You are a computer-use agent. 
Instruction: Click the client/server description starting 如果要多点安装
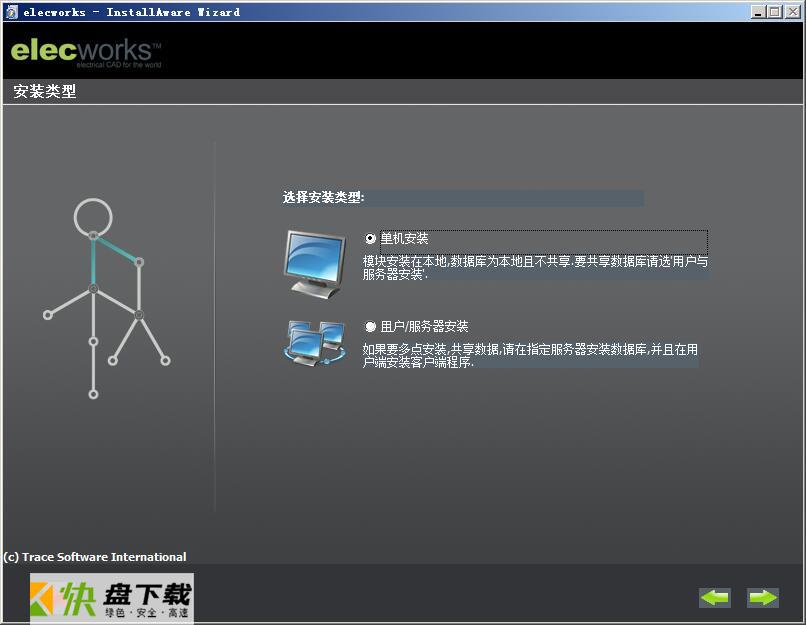tap(530, 356)
